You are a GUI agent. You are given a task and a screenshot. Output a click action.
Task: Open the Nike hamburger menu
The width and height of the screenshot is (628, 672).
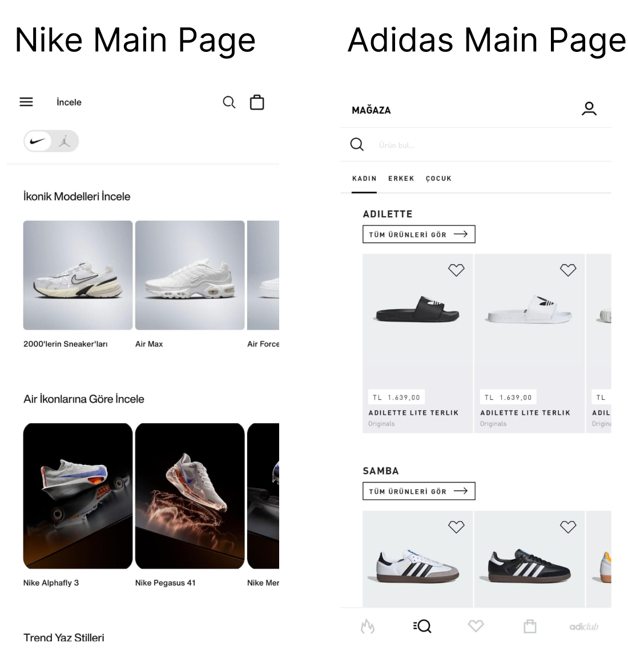26,102
